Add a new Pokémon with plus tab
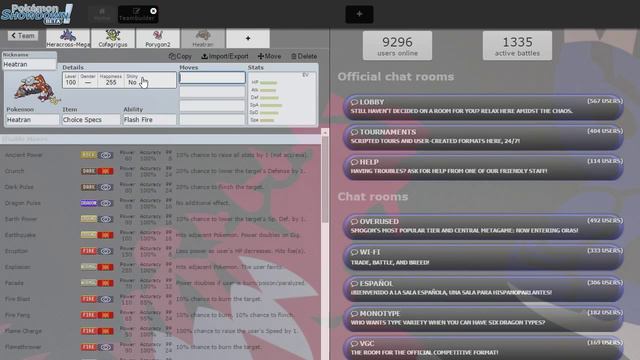The height and width of the screenshot is (360, 640). tap(248, 38)
